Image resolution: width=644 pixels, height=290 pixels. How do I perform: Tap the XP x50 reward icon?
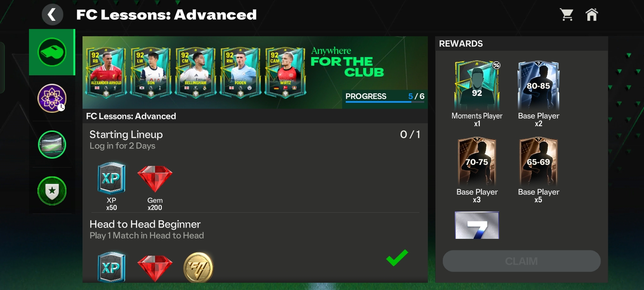click(x=111, y=178)
